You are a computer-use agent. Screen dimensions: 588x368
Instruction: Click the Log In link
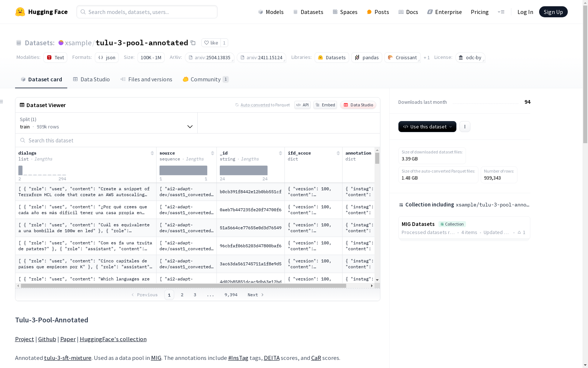coord(525,12)
